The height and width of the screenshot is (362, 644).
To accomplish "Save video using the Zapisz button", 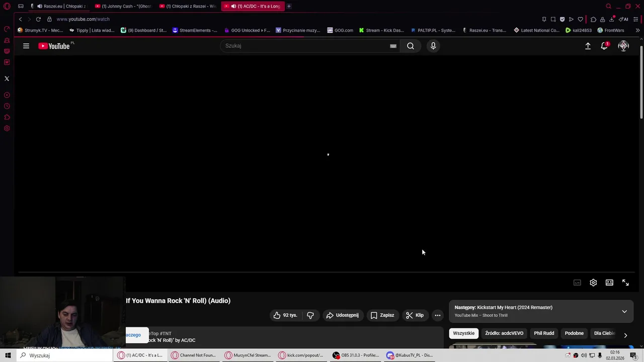I will [x=382, y=315].
